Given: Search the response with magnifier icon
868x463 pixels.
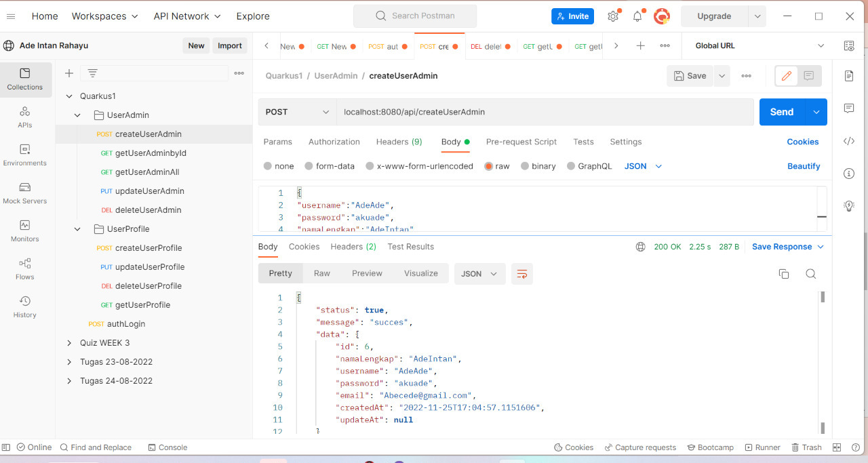Looking at the screenshot, I should pyautogui.click(x=810, y=274).
